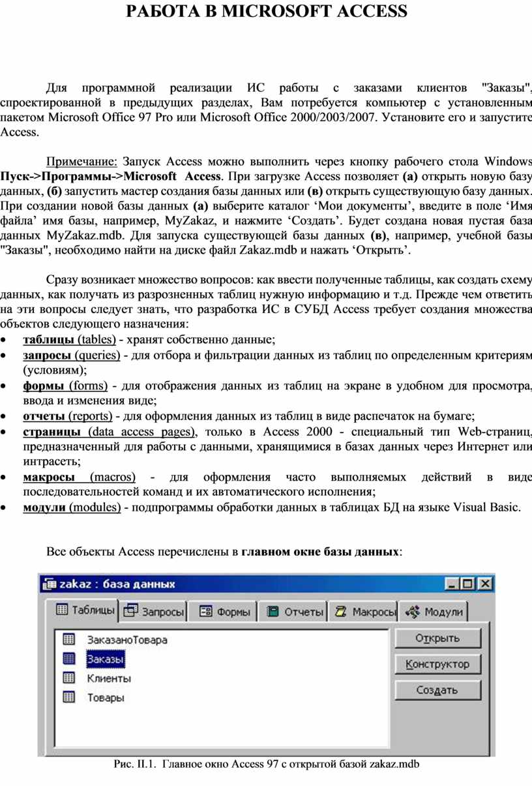This screenshot has height=786, width=532.
Task: Click the figure caption 'Рис. II.1.'
Action: tap(135, 764)
